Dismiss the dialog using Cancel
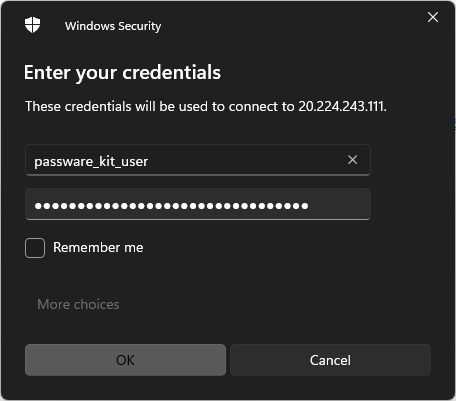Screen dimensions: 456x401 [x=330, y=360]
